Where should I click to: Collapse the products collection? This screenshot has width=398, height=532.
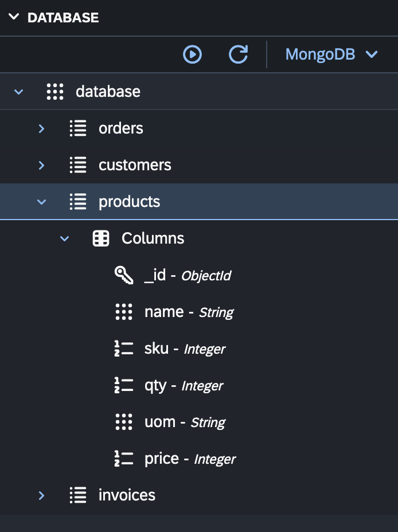click(41, 202)
